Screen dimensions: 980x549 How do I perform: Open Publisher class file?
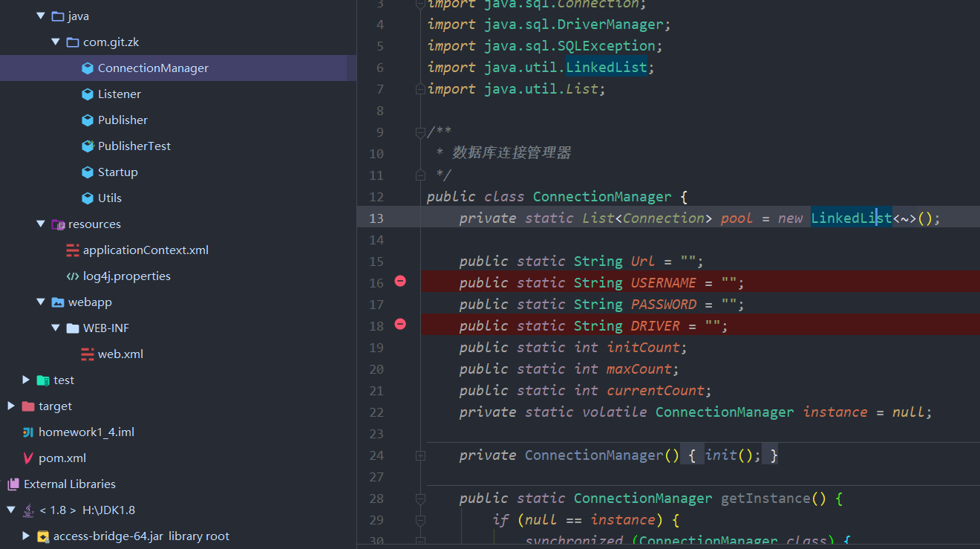coord(122,120)
